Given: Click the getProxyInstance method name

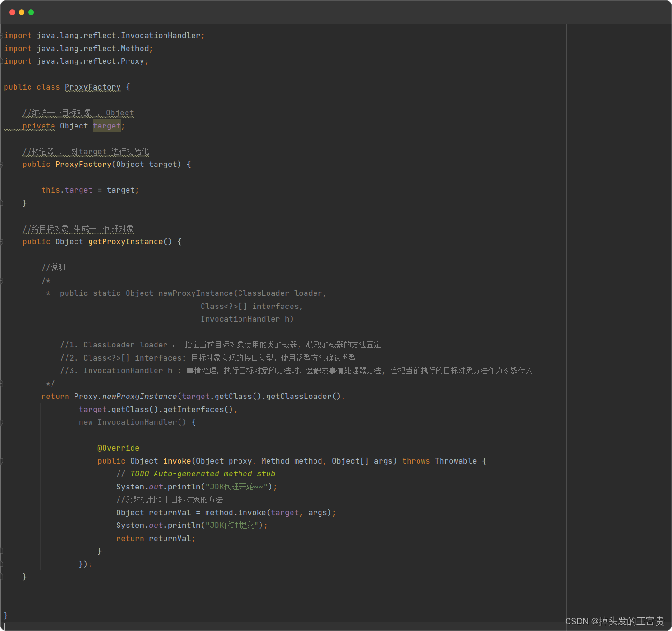Looking at the screenshot, I should click(x=125, y=242).
